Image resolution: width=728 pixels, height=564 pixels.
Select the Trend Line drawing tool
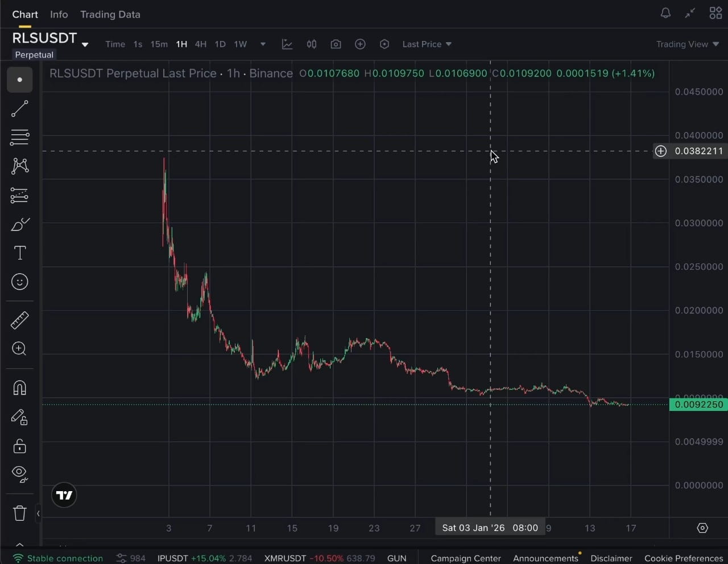point(19,109)
